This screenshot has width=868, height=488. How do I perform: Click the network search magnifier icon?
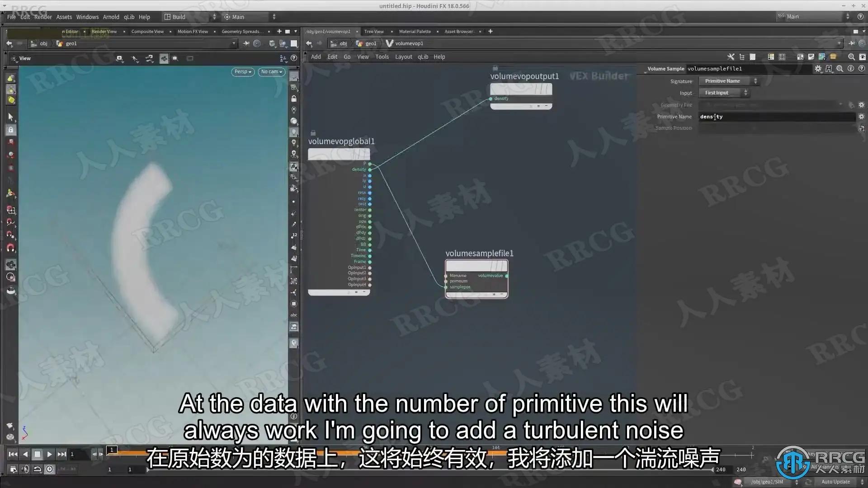pyautogui.click(x=851, y=57)
